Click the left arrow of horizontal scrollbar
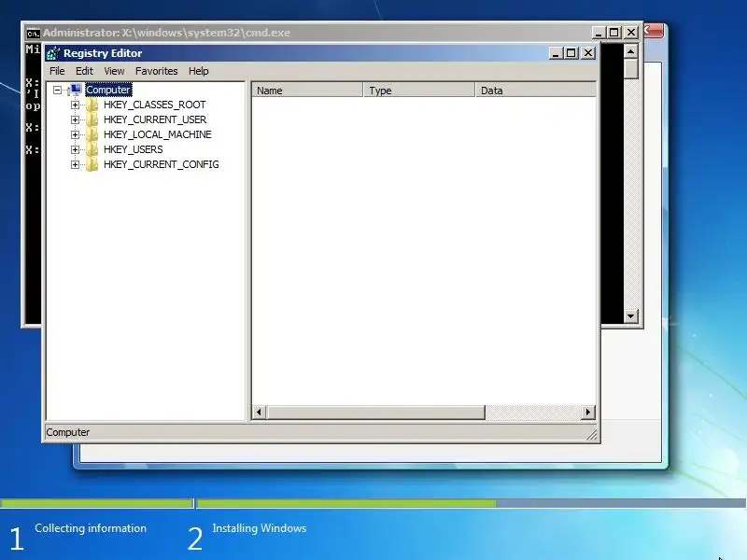This screenshot has height=560, width=747. click(x=260, y=412)
